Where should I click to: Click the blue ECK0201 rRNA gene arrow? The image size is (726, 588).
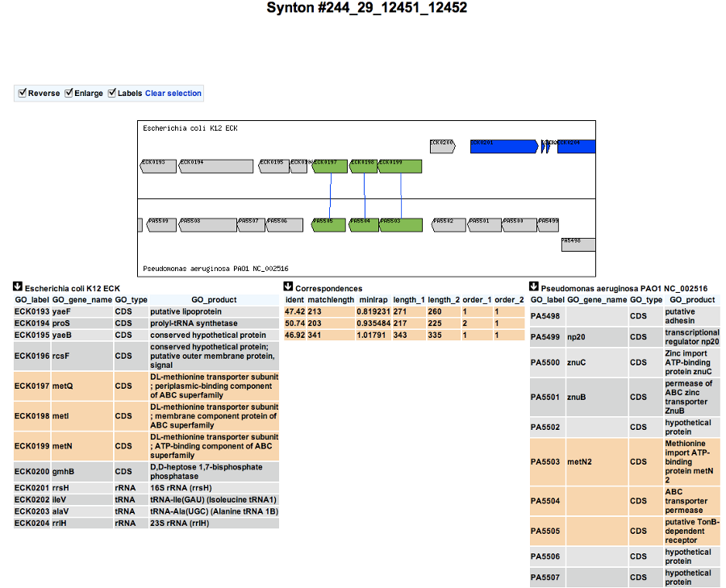504,146
